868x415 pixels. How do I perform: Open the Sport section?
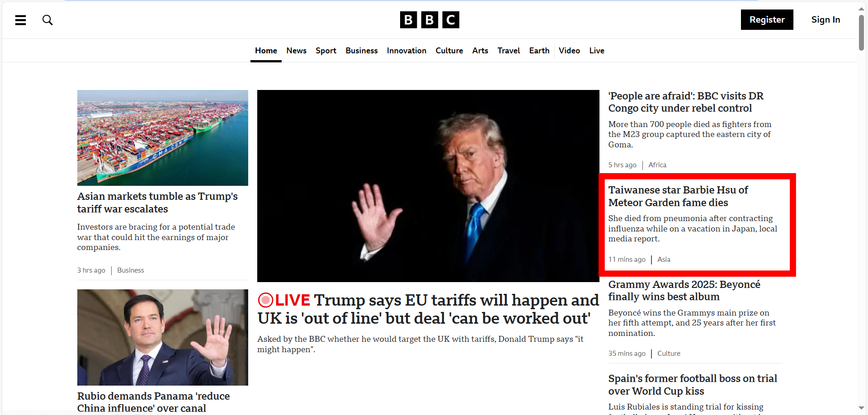[x=326, y=51]
